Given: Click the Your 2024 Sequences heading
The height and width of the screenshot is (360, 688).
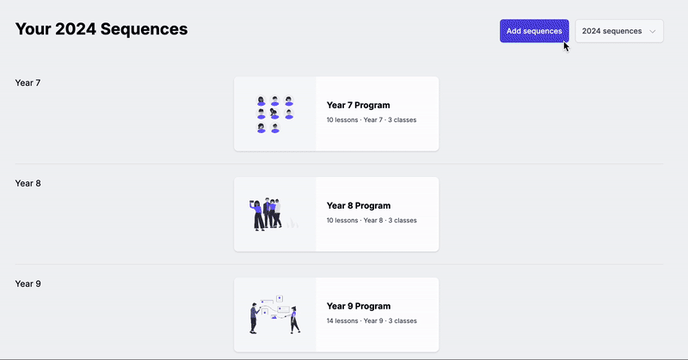Looking at the screenshot, I should point(101,29).
